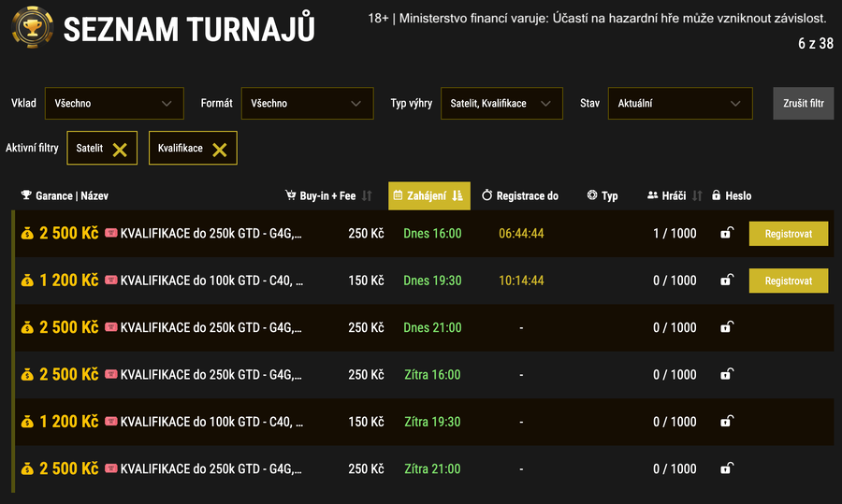Click the unlock icon for Zítra 21:00 row
The width and height of the screenshot is (842, 504).
point(727,468)
